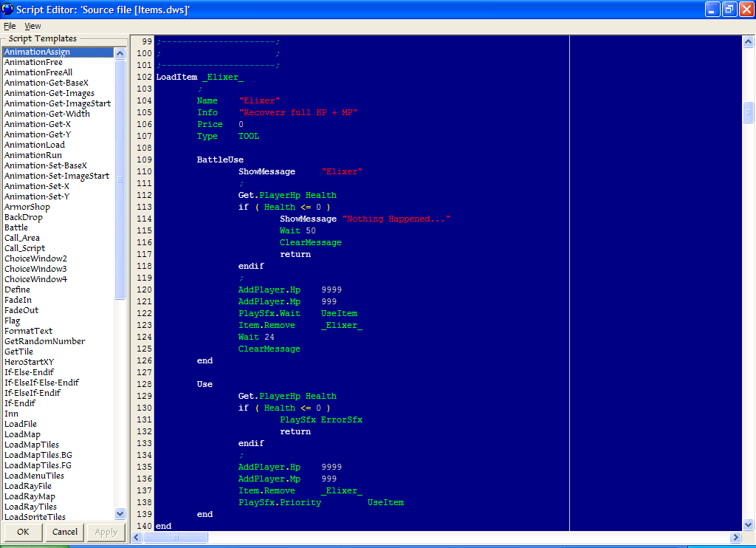Click the BattleUse line in code
756x548 pixels.
tap(220, 160)
